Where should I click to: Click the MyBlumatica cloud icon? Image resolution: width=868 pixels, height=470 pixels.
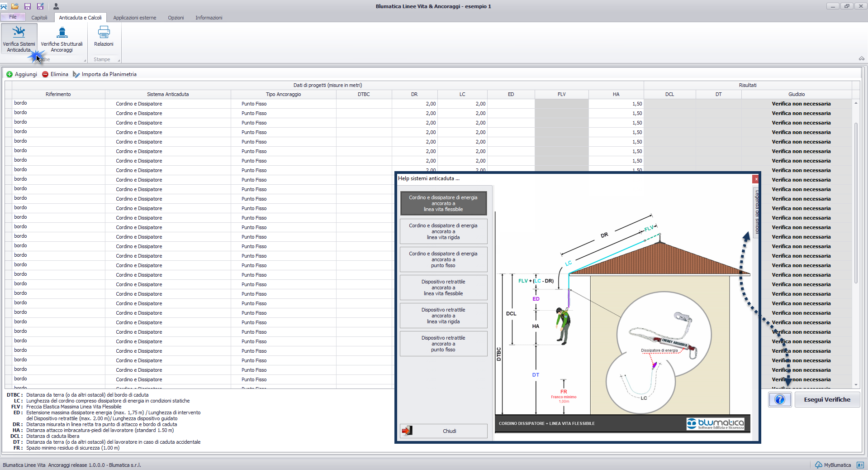[818, 465]
